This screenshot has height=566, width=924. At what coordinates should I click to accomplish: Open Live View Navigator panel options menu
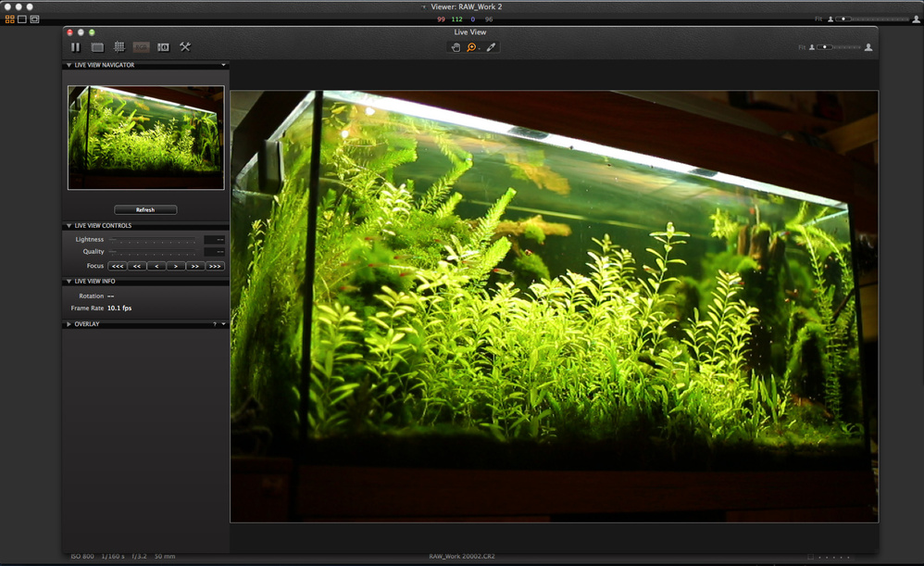[223, 65]
